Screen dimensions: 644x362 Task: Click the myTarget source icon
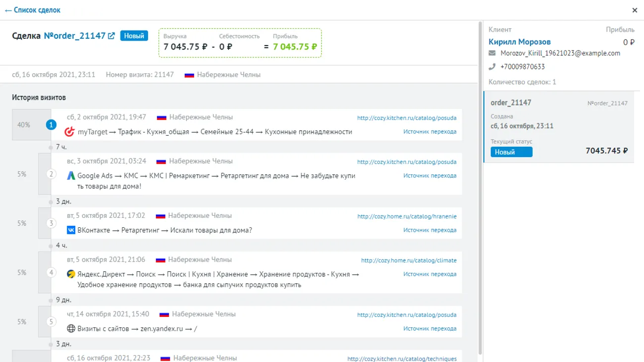(x=70, y=132)
